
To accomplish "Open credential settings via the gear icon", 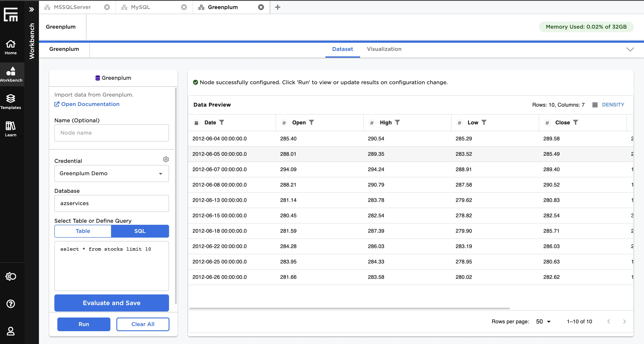I will (x=166, y=159).
